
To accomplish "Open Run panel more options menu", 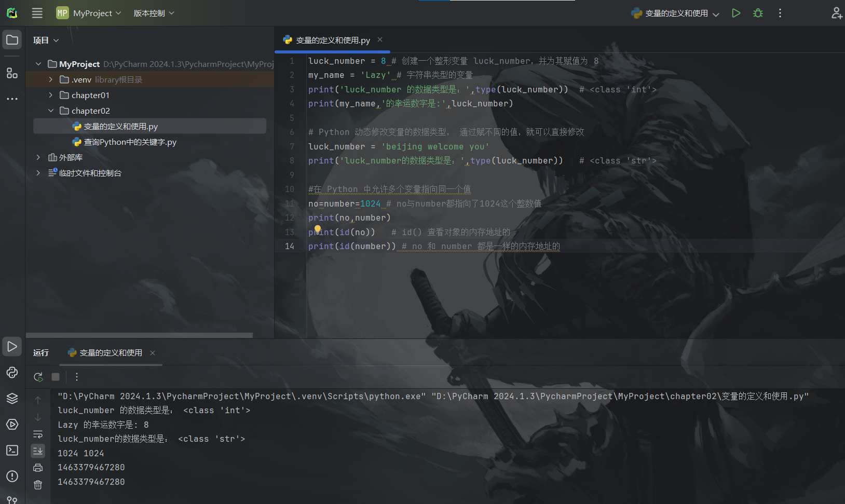I will click(x=77, y=377).
